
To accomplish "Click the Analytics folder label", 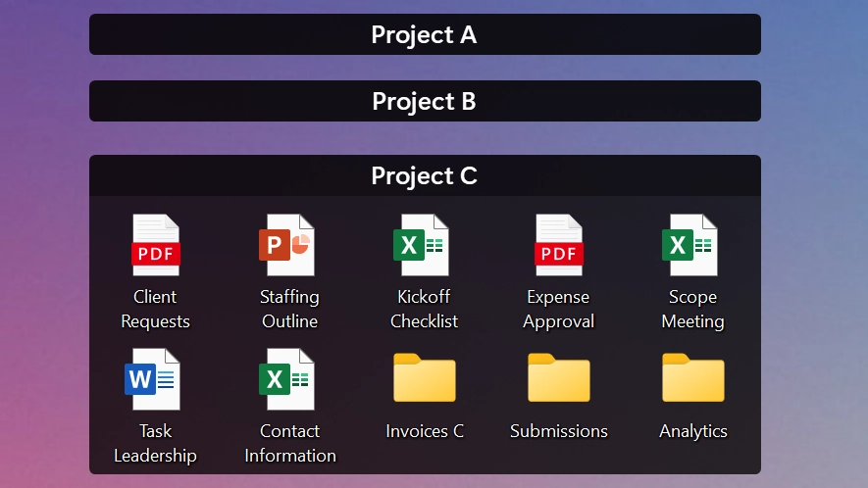I will pyautogui.click(x=693, y=431).
